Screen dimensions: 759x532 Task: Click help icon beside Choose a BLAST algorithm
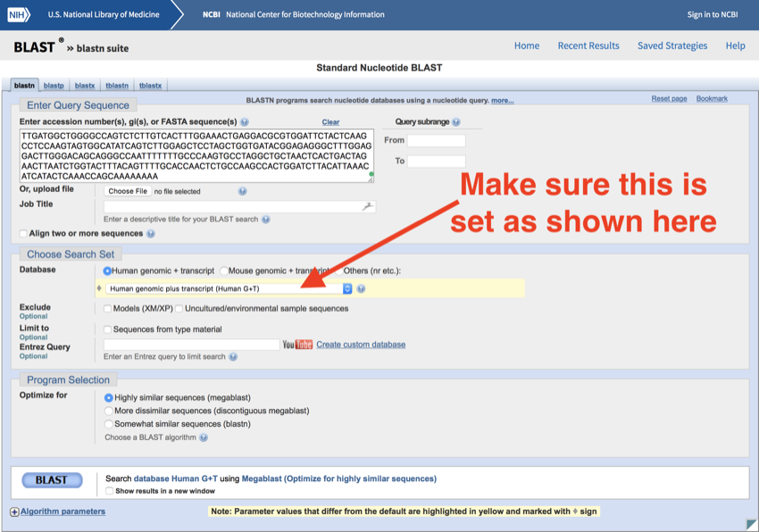(x=204, y=438)
